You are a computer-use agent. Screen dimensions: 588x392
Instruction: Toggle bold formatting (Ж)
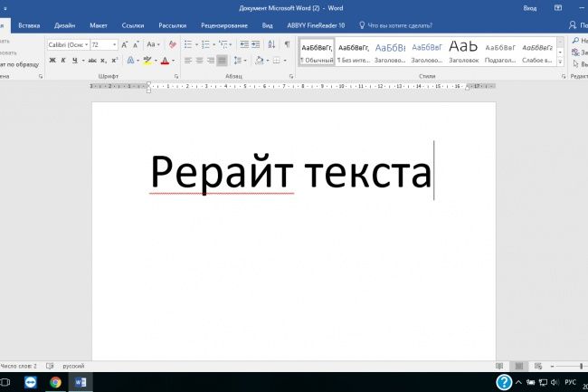pos(52,61)
